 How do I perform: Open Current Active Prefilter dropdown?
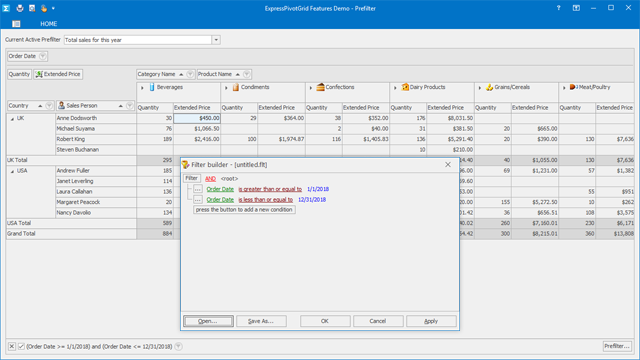(216, 40)
